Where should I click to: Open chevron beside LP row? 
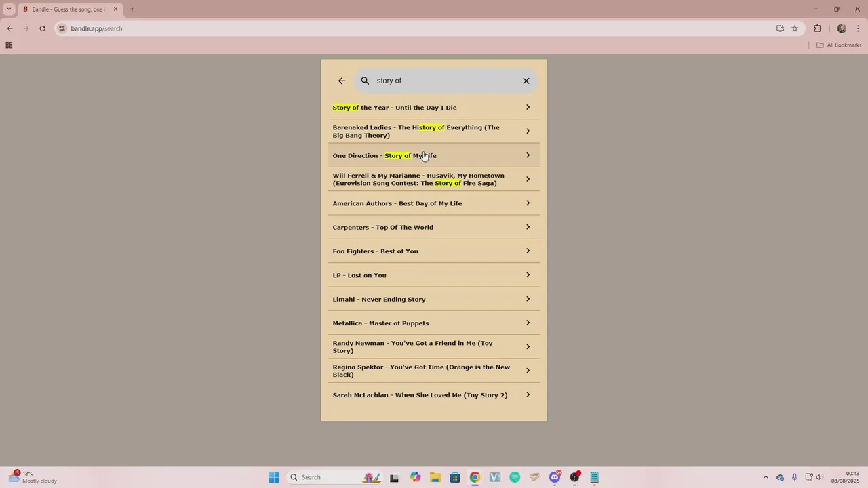pos(528,275)
